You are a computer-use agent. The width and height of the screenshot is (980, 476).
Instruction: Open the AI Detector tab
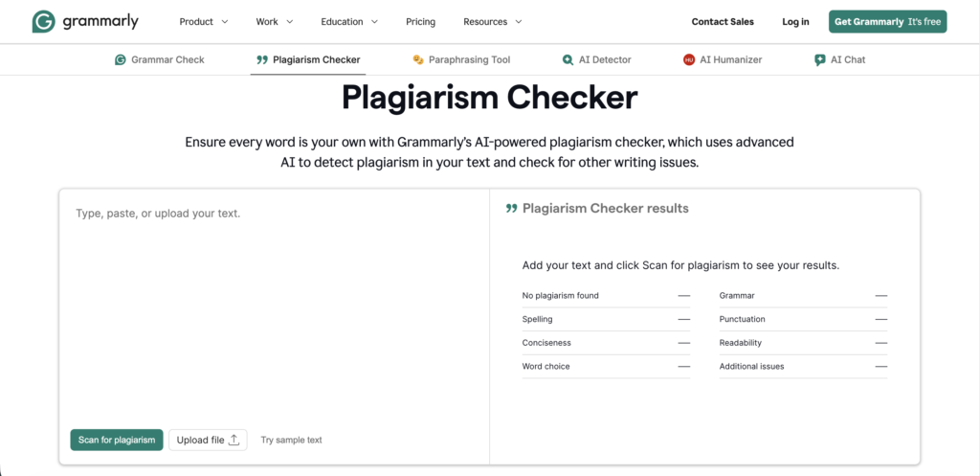pos(596,60)
